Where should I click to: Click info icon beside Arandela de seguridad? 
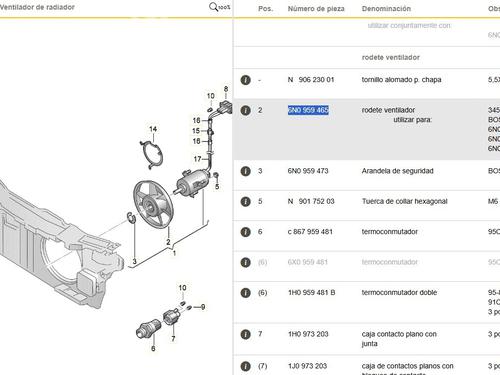tap(246, 171)
